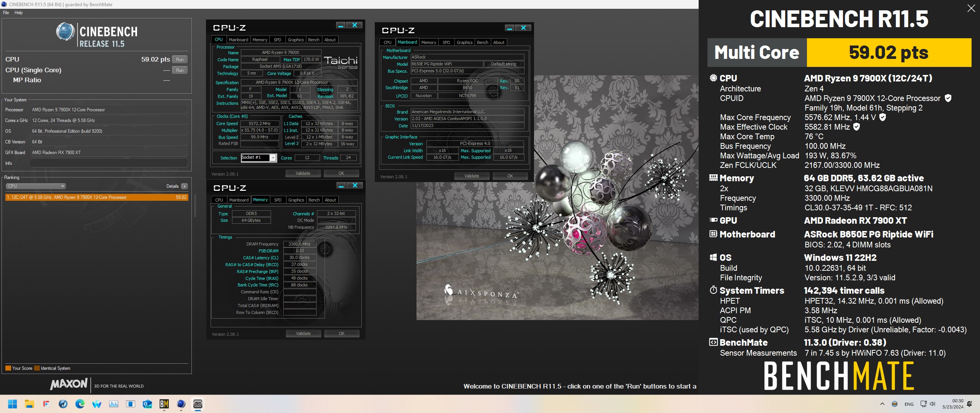Open the performance graph monitor taskbar icon
980x413 pixels.
tap(114, 404)
